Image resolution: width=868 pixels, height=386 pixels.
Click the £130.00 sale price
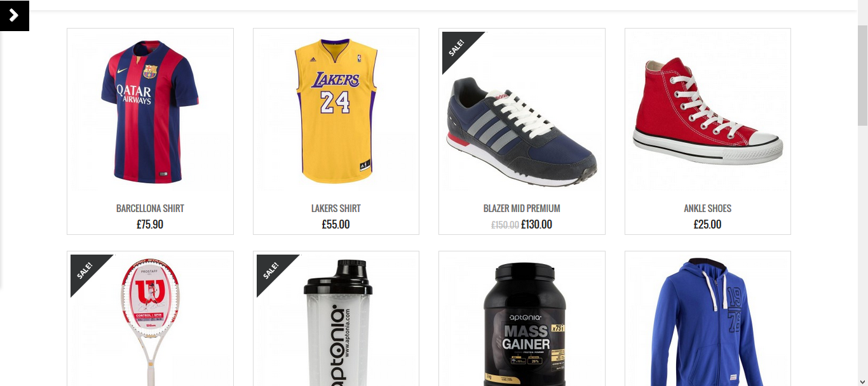pos(537,224)
